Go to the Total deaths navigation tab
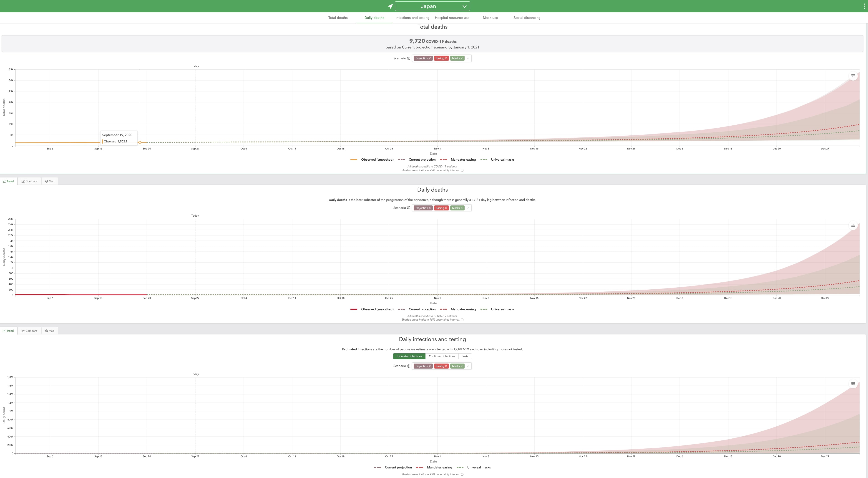The image size is (868, 478). (x=338, y=18)
